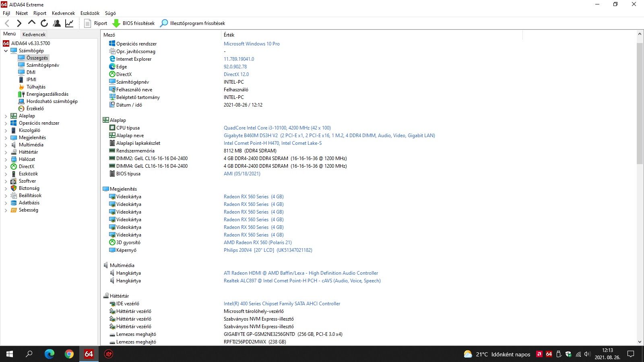
Task: Click the Beállítások tree icon
Action: coord(14,195)
